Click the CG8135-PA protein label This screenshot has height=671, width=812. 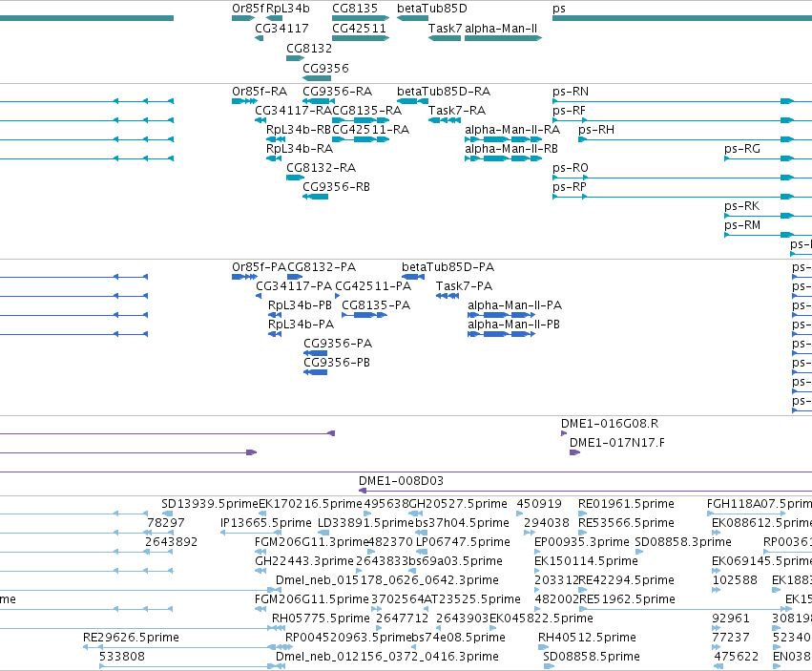[376, 305]
